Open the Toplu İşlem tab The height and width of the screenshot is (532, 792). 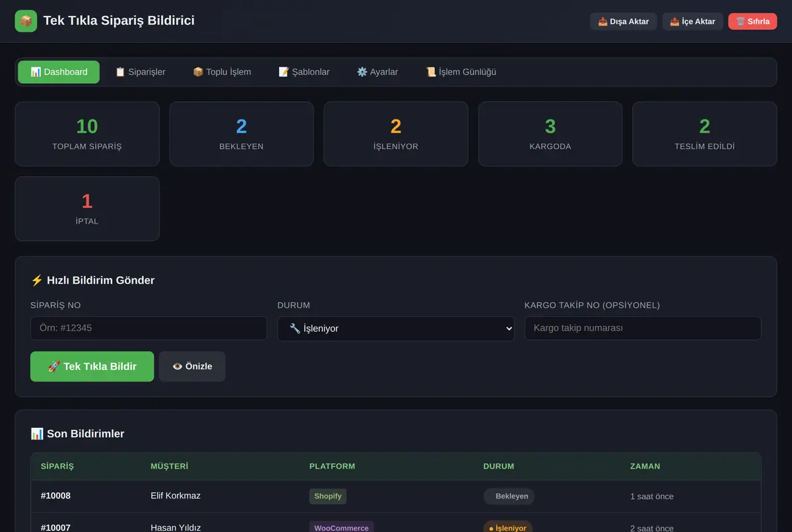(222, 72)
